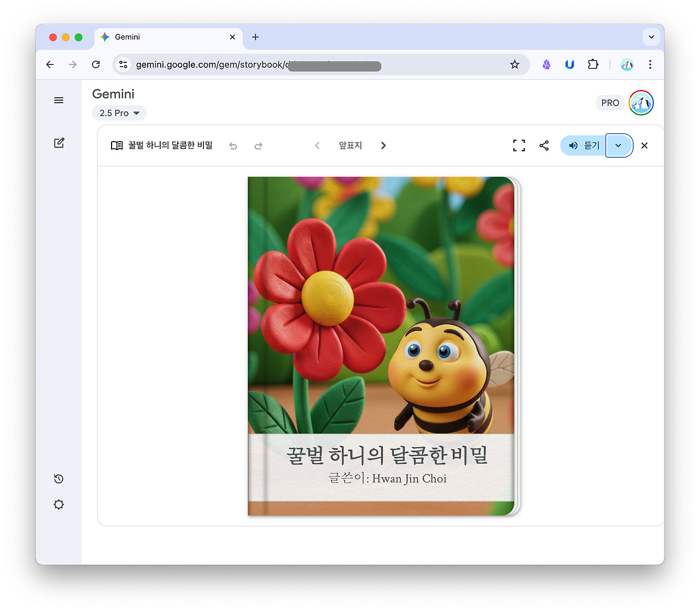Click the storybook cover image
Image resolution: width=700 pixels, height=612 pixels.
click(381, 346)
